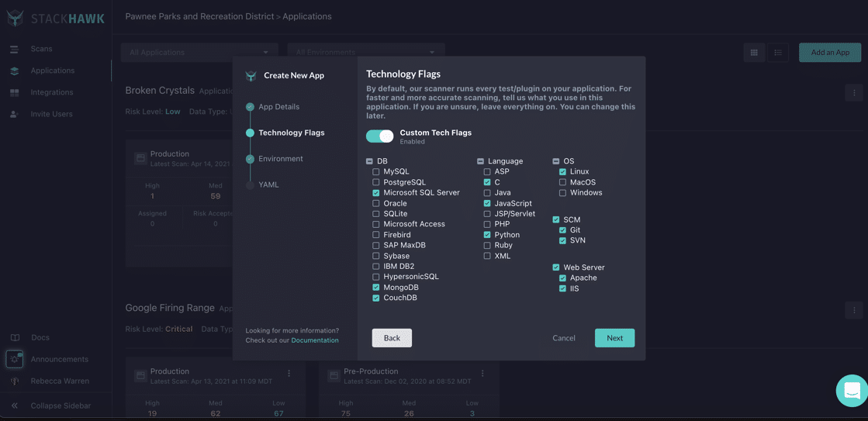Open the chat support bubble icon
This screenshot has height=421, width=868.
click(x=852, y=391)
